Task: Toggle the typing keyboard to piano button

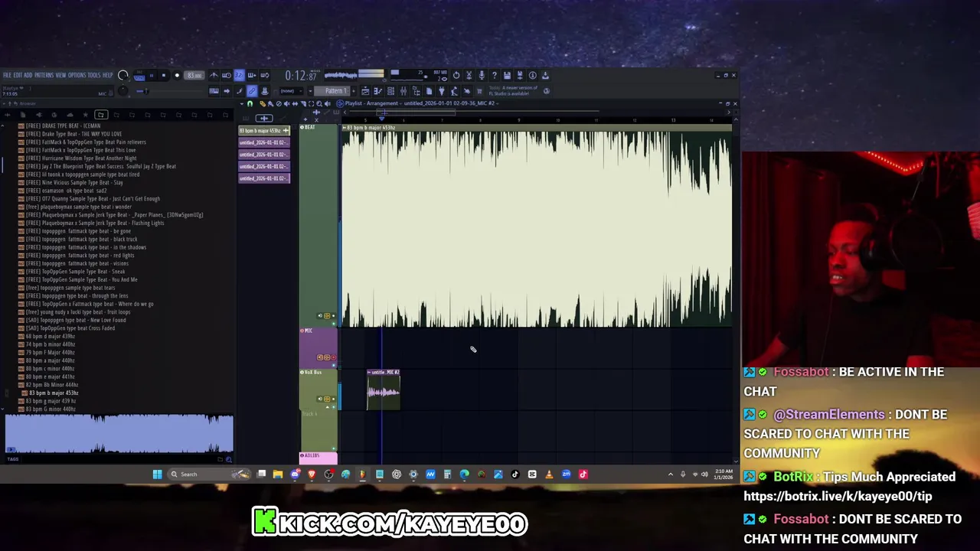Action: coord(214,90)
